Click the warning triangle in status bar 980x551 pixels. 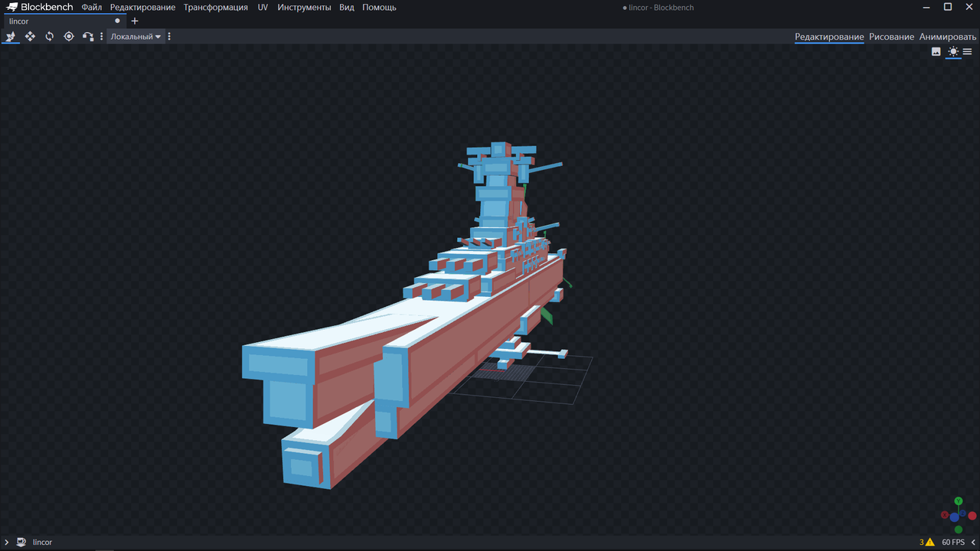tap(929, 543)
